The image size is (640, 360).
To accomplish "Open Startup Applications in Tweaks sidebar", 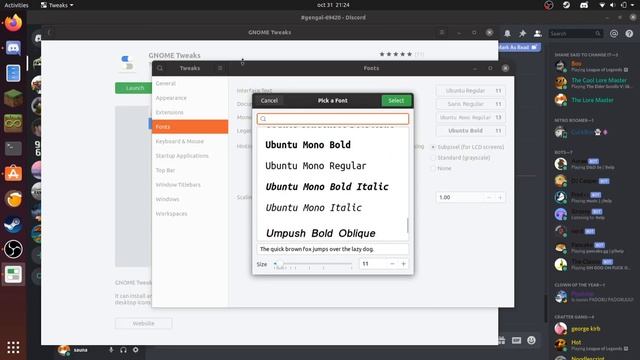I will coord(190,156).
